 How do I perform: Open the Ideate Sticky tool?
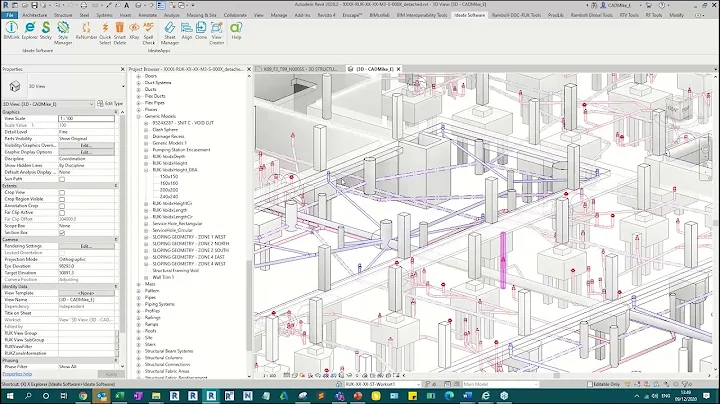point(45,31)
